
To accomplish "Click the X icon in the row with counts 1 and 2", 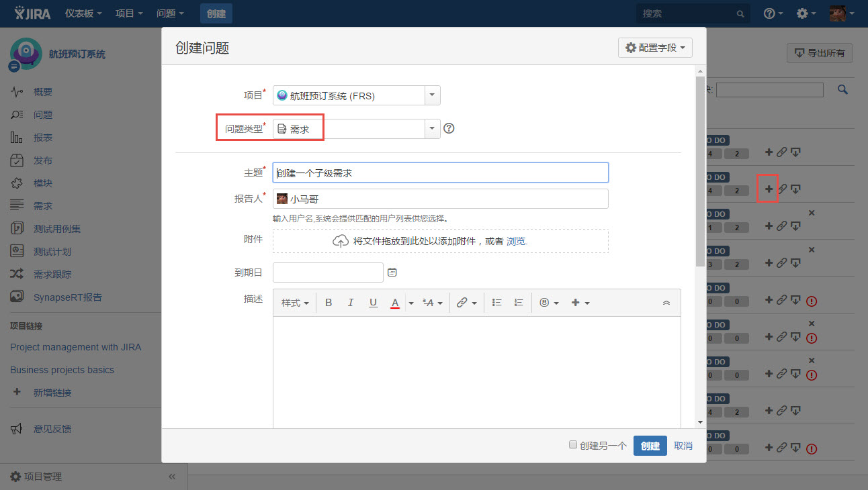I will (x=812, y=213).
